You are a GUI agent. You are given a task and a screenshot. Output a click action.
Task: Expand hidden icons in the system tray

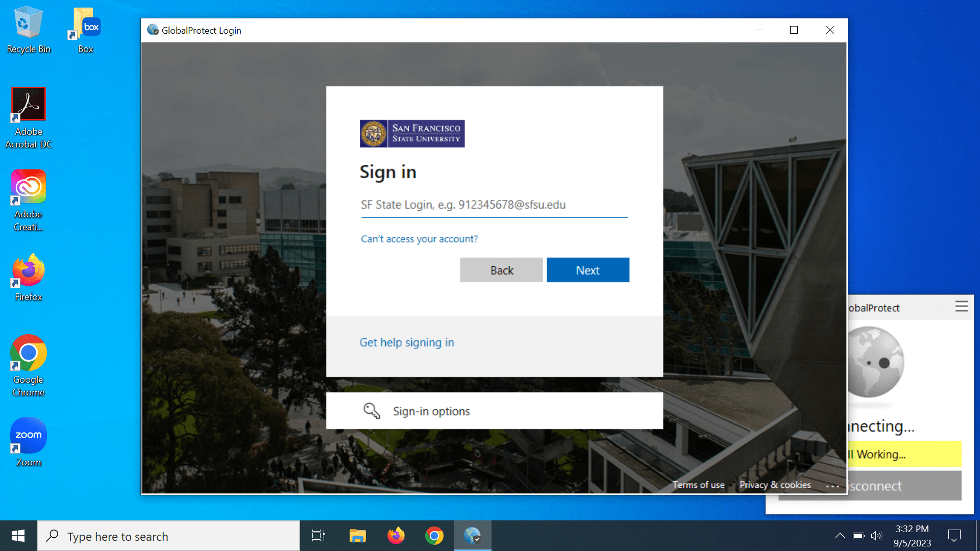click(x=840, y=536)
